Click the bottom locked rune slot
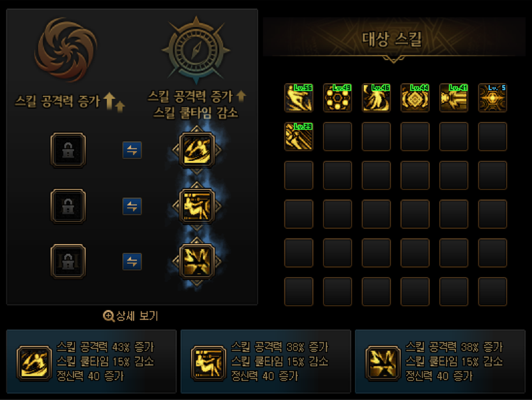Viewport: 532px width, 400px height. (68, 261)
